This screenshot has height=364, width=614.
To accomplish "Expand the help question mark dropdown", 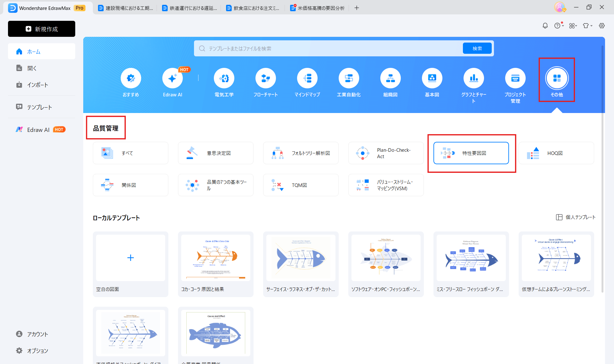I will pos(559,26).
